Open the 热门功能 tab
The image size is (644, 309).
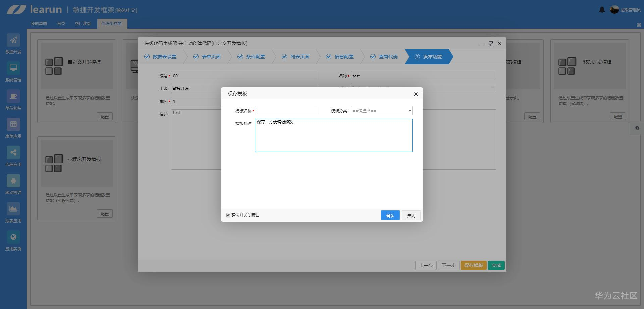(83, 24)
